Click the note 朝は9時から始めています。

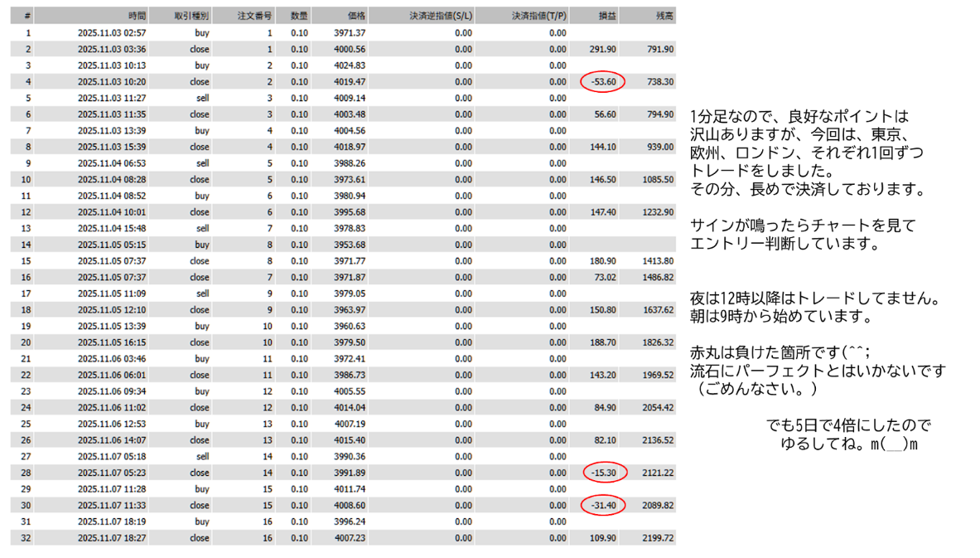[x=781, y=317]
